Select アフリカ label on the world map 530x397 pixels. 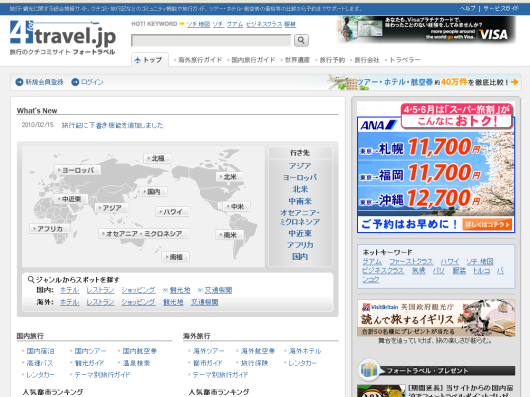(x=50, y=229)
